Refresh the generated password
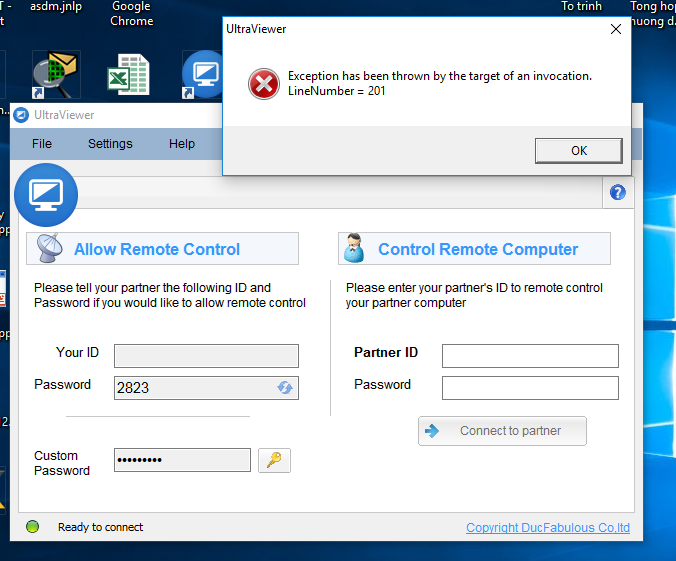This screenshot has height=561, width=676. click(285, 388)
